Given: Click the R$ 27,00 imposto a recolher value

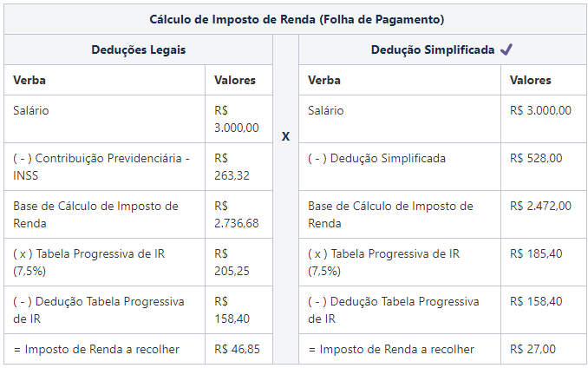Looking at the screenshot, I should 532,349.
